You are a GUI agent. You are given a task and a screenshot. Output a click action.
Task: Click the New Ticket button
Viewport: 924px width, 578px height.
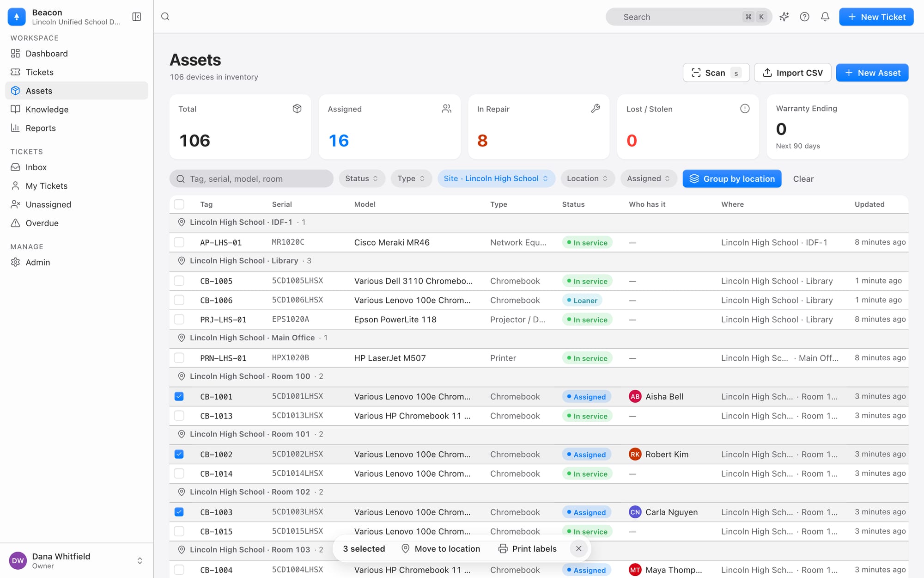pyautogui.click(x=876, y=17)
